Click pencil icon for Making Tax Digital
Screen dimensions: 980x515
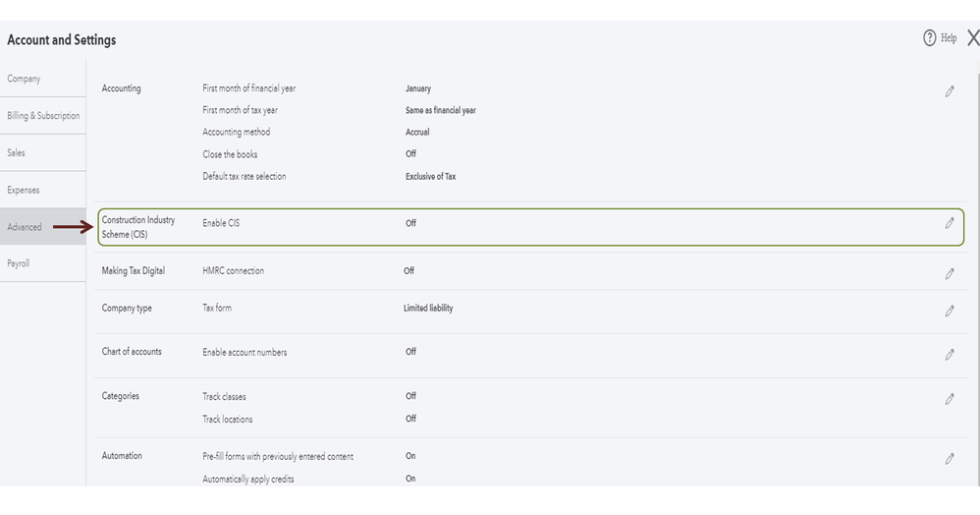click(950, 274)
